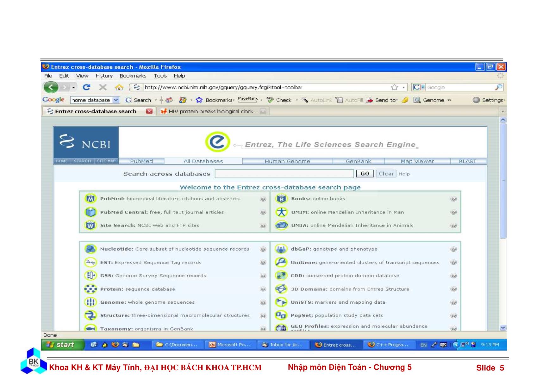The width and height of the screenshot is (555, 392).
Task: Open the View menu
Action: coord(82,76)
